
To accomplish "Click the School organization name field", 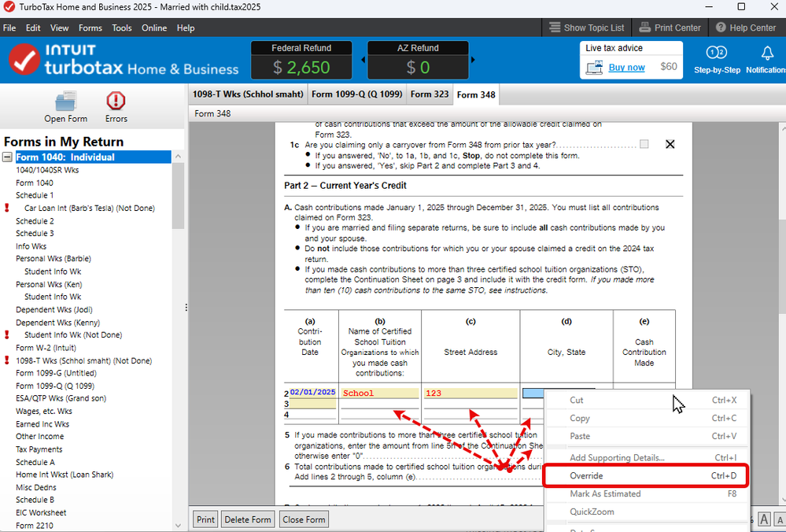I will [x=380, y=393].
